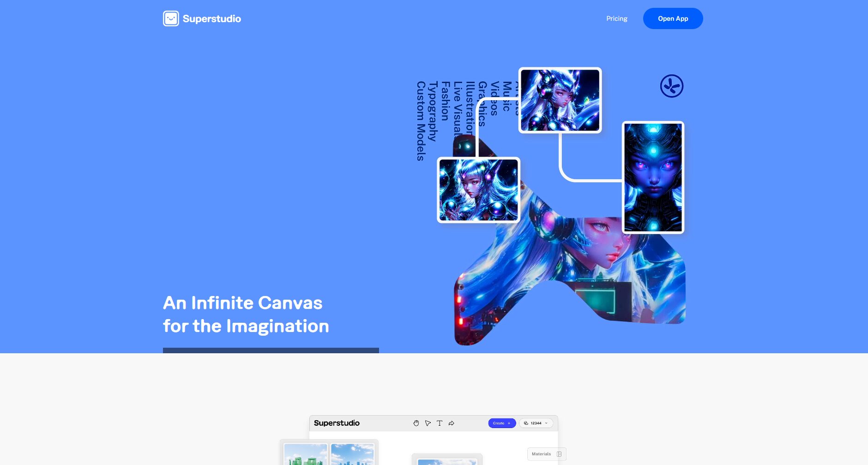Click the Superstudio smiley logo icon
The image size is (868, 465).
coord(171,18)
